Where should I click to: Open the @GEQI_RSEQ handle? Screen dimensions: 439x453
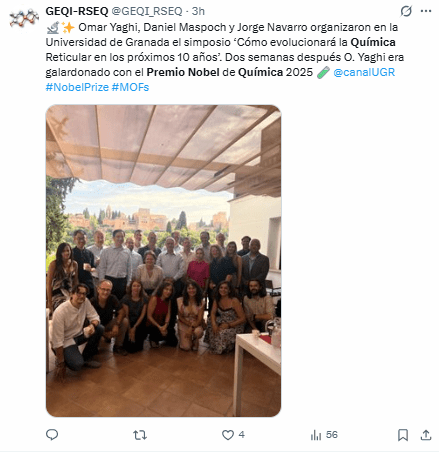click(147, 11)
